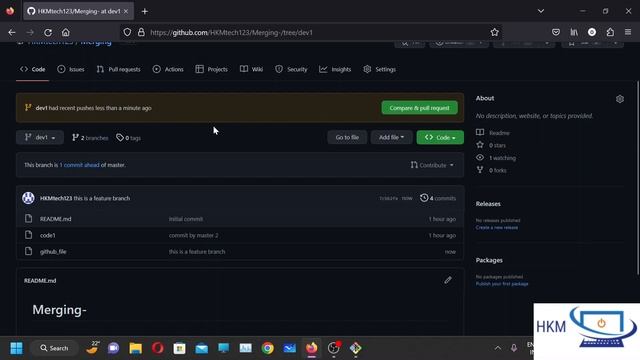This screenshot has height=360, width=640.
Task: Click the file icon beside github_file
Action: coord(28,251)
